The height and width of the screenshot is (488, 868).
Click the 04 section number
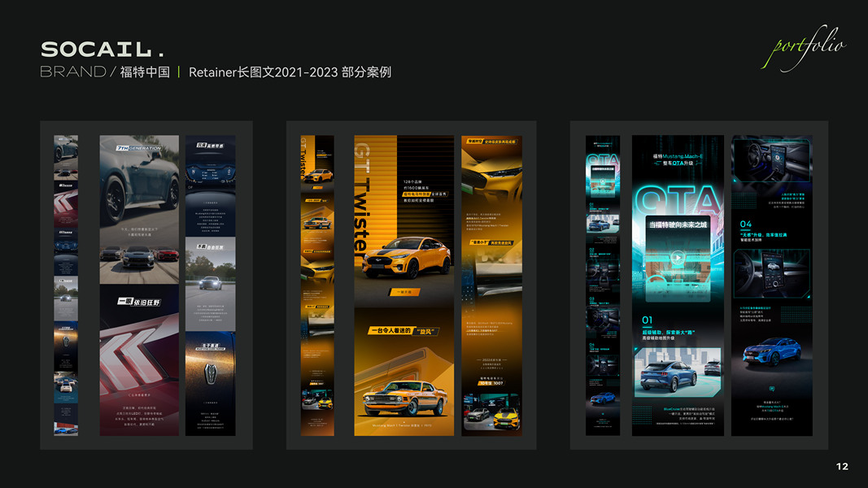click(x=746, y=224)
